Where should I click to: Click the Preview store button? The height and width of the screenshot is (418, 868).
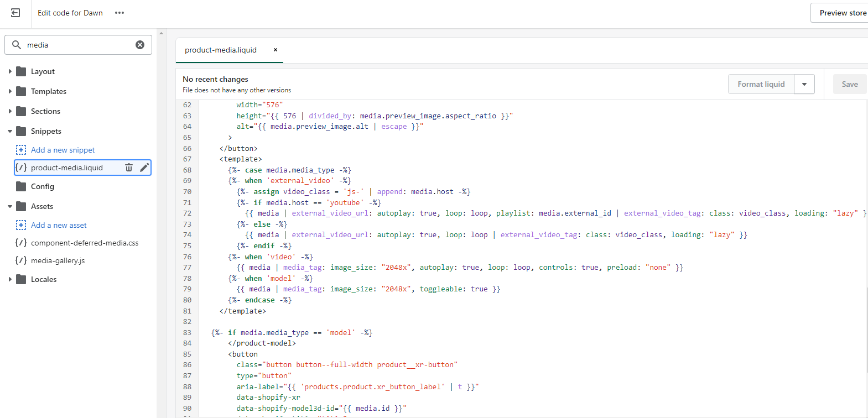(x=842, y=13)
